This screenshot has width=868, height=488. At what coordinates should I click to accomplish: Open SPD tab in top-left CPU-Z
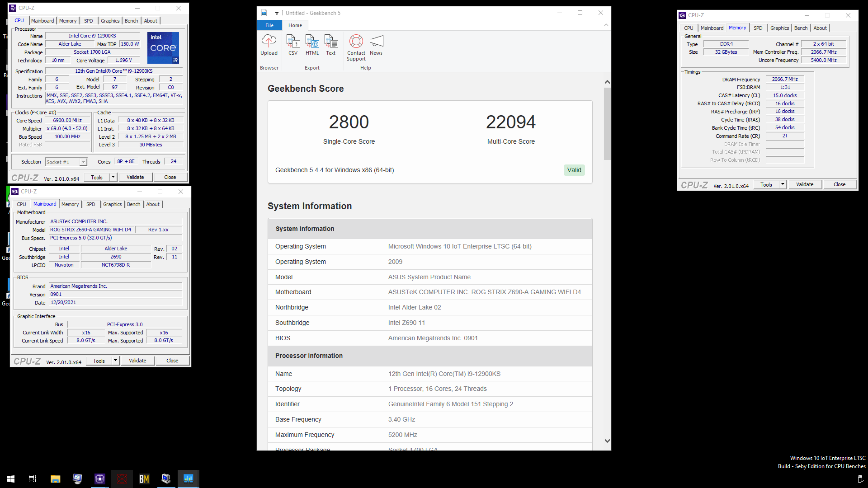89,21
